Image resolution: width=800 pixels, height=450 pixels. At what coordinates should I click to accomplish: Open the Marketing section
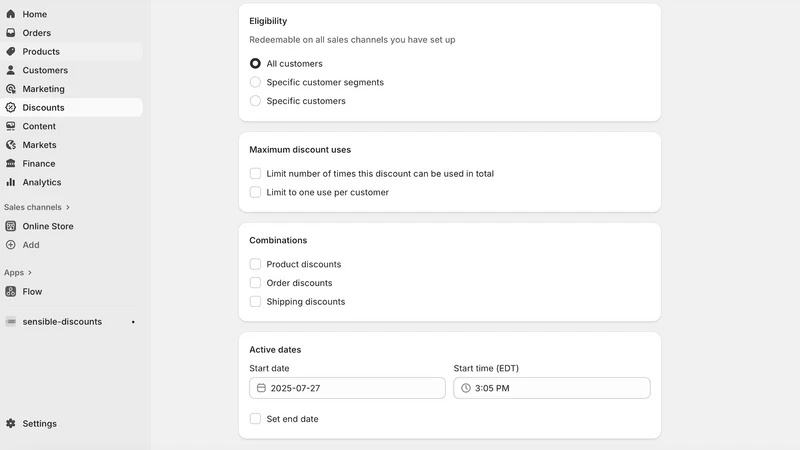71,89
